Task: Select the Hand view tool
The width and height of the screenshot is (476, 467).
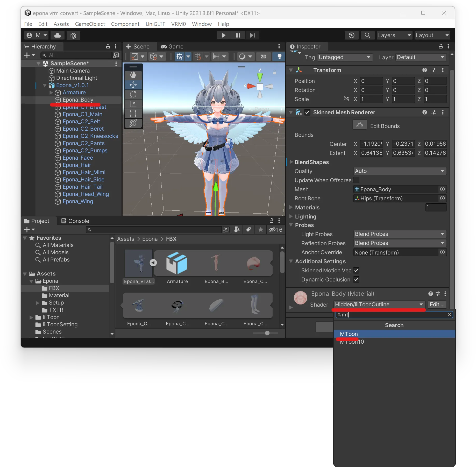Action: 133,75
